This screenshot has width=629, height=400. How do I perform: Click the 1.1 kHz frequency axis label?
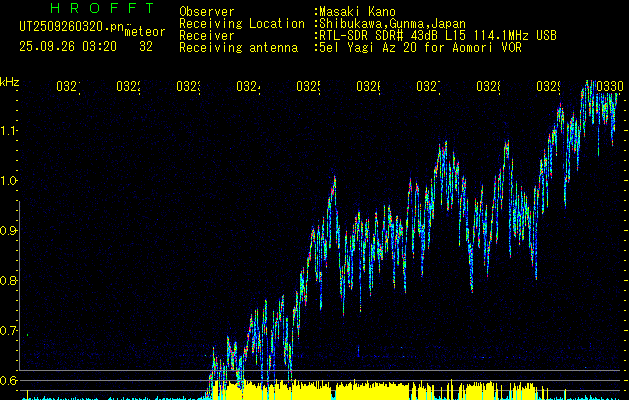9,131
